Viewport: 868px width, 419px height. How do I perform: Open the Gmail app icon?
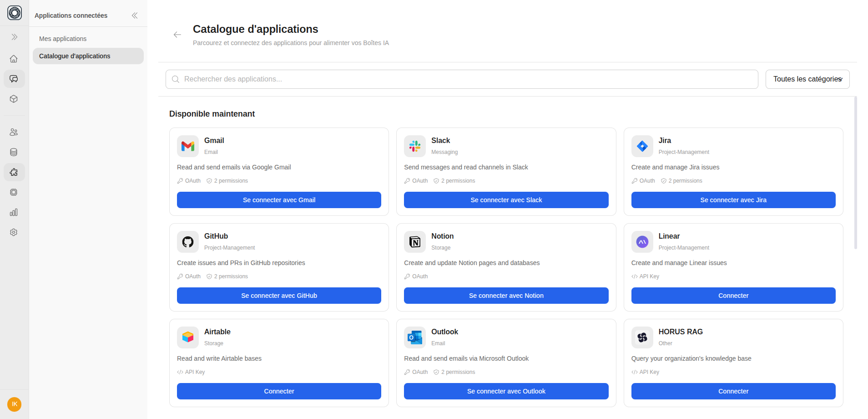pyautogui.click(x=187, y=146)
